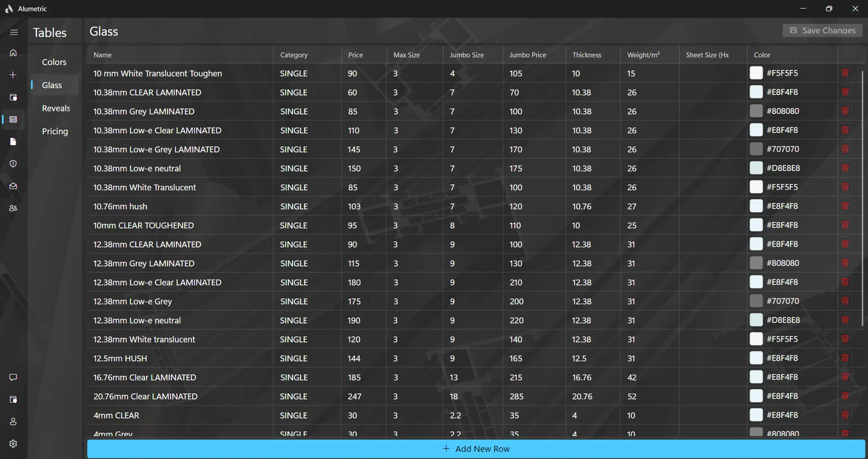Viewport: 868px width, 459px height.
Task: Click the Color column header
Action: (793, 55)
